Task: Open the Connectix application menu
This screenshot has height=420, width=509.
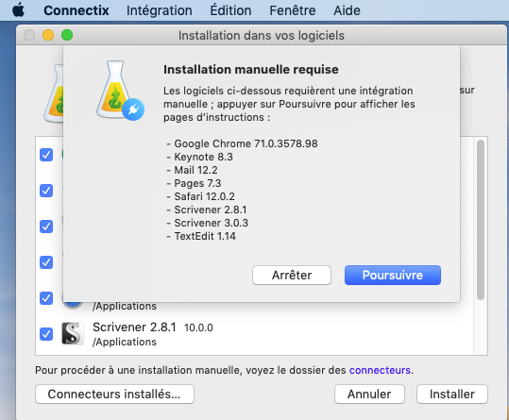Action: [76, 10]
